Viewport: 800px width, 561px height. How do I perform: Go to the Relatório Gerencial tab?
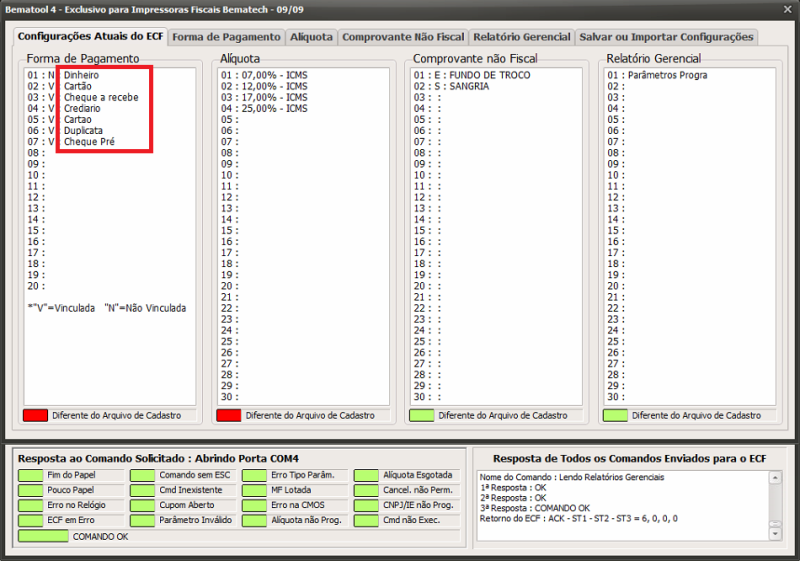click(522, 37)
